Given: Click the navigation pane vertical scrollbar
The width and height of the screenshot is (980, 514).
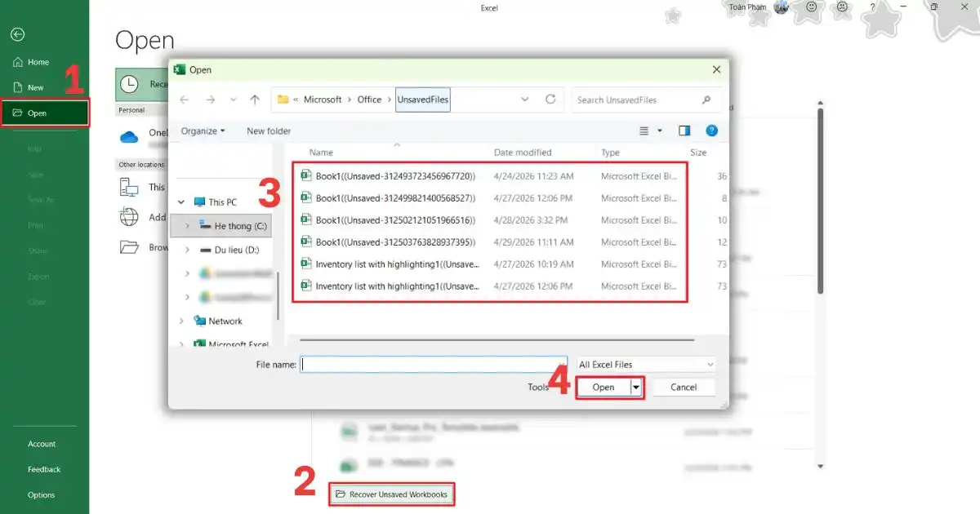Looking at the screenshot, I should pyautogui.click(x=278, y=295).
